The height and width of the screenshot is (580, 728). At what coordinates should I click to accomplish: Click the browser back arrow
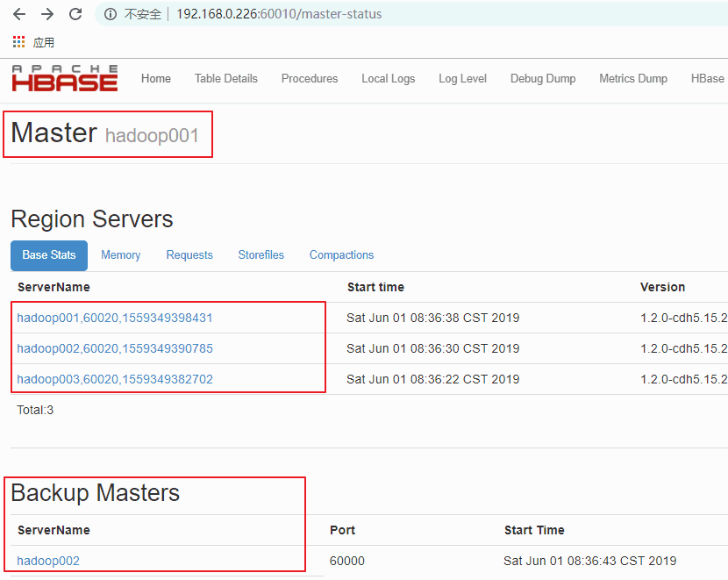(x=19, y=14)
